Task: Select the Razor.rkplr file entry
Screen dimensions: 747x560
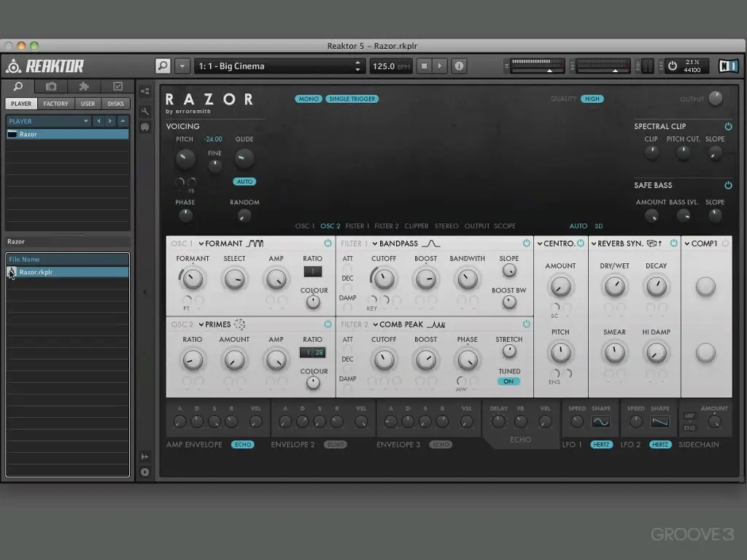Action: point(68,272)
